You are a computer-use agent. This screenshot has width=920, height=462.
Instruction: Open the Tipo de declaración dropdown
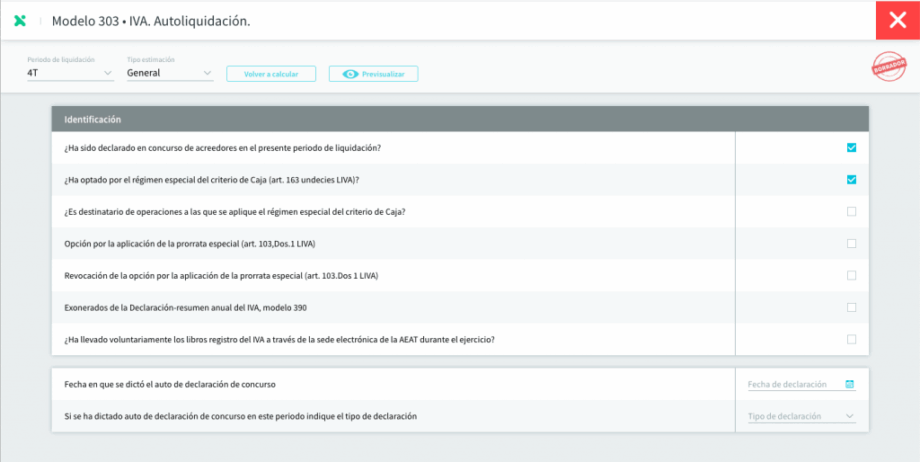click(x=801, y=416)
